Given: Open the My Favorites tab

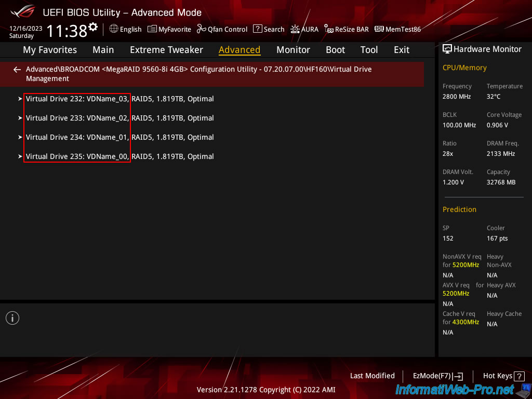Looking at the screenshot, I should 50,50.
